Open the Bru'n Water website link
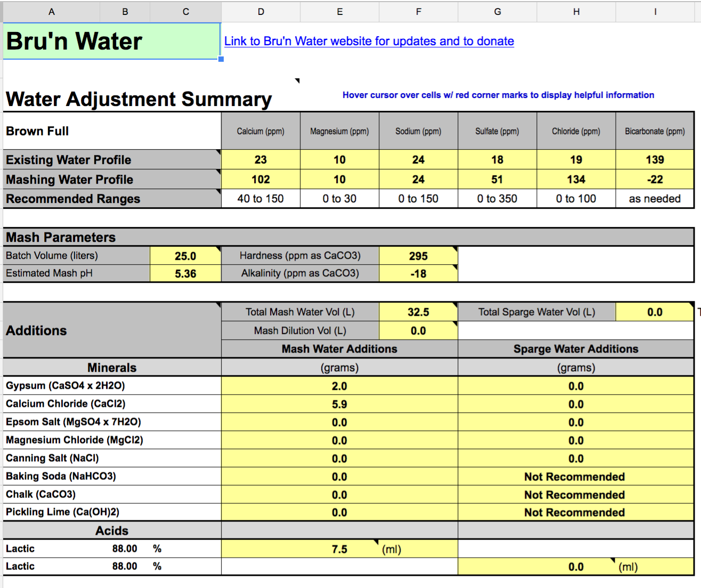 point(369,41)
